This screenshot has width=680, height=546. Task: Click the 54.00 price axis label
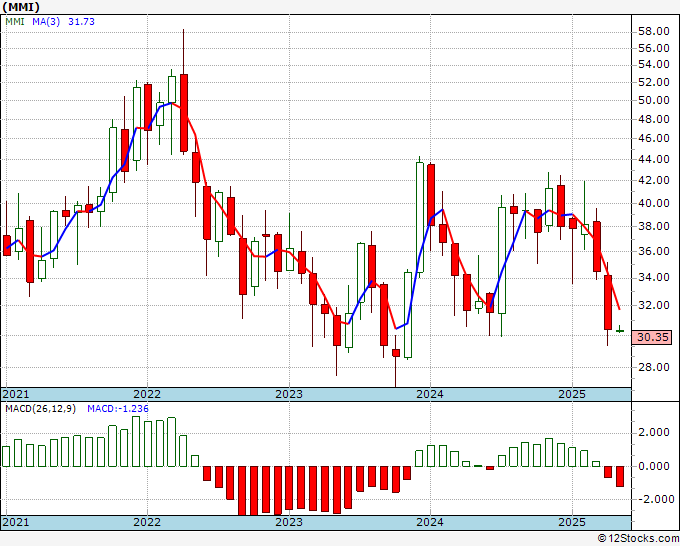[x=654, y=65]
